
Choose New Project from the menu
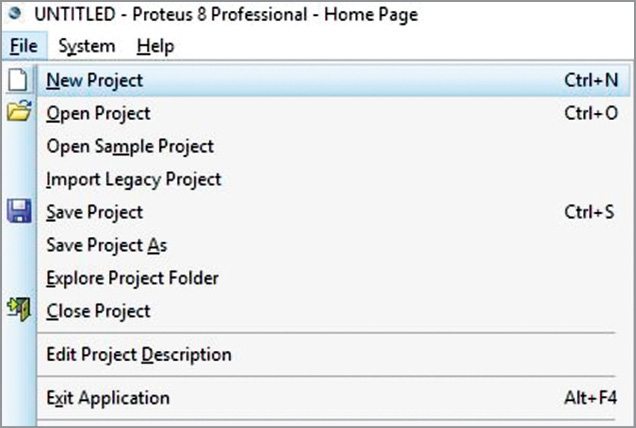(94, 80)
